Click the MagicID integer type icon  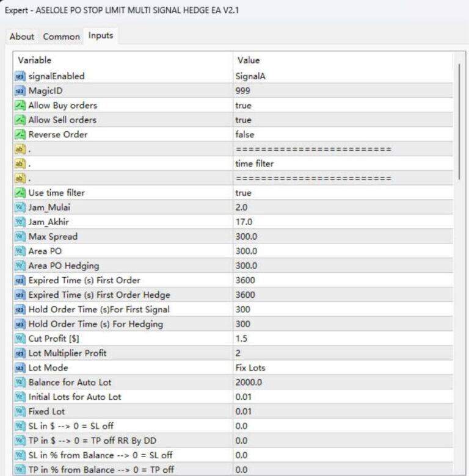pyautogui.click(x=20, y=91)
